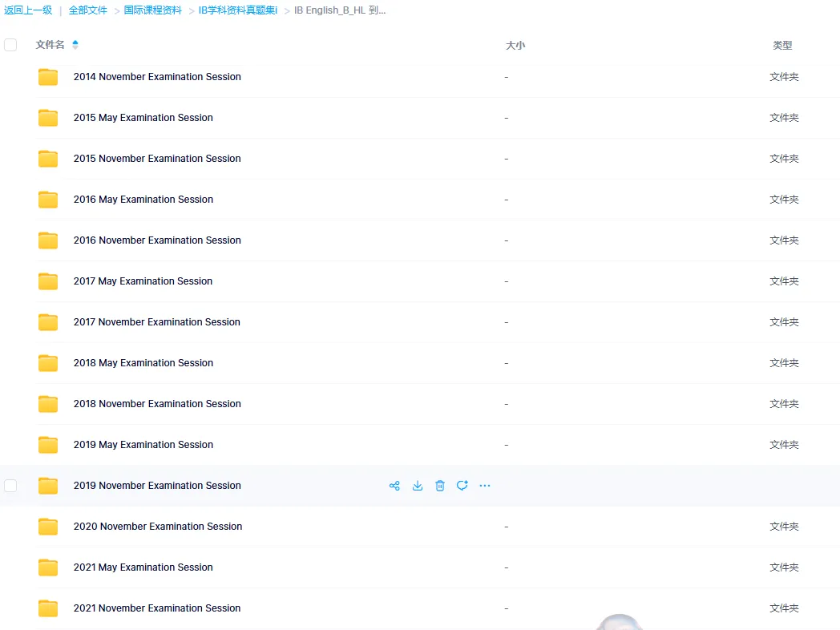Click folder icon of 2021 November Examination Session

pyautogui.click(x=48, y=608)
